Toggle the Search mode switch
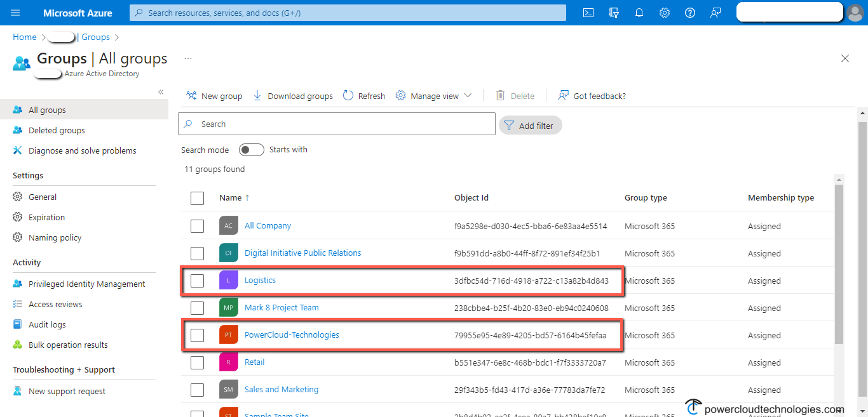868x417 pixels. point(252,150)
